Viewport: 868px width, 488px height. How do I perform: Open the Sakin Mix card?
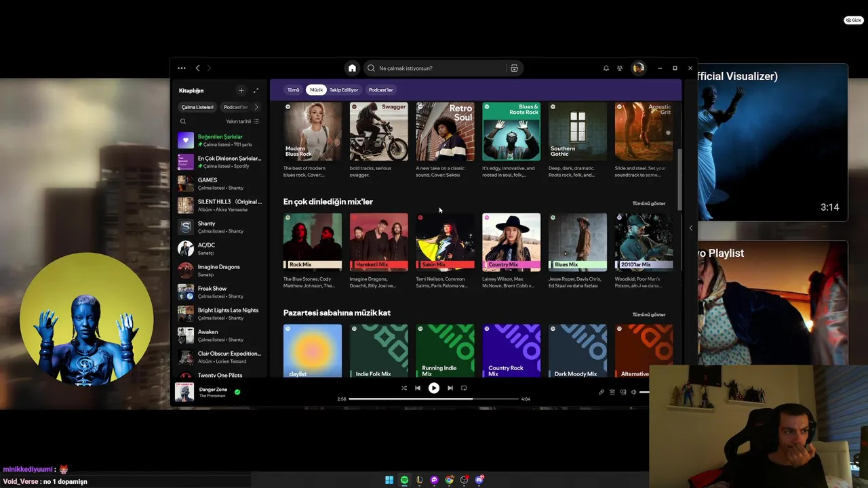445,251
